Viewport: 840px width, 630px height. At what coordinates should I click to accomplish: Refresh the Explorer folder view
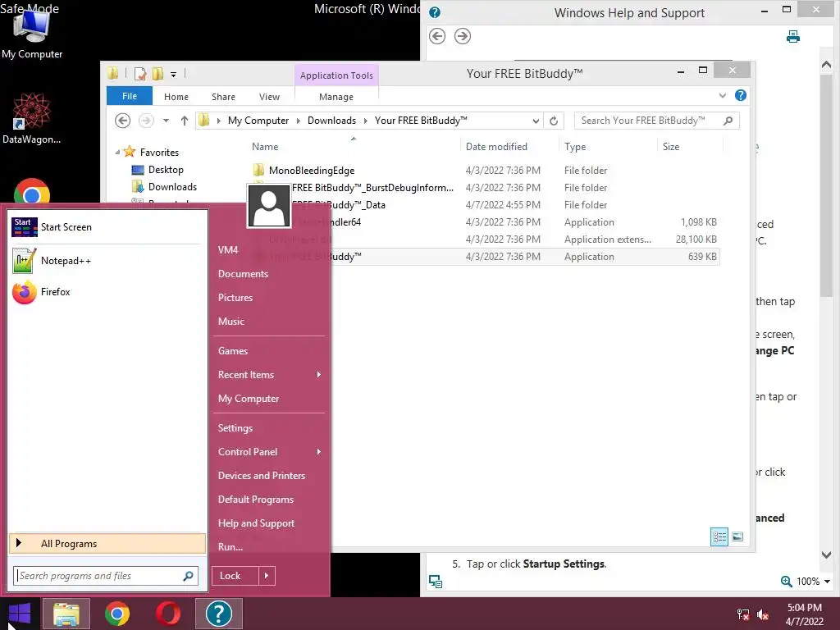[554, 121]
